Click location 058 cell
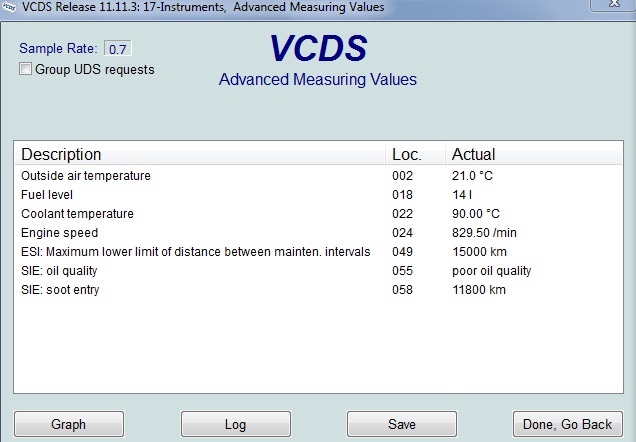The width and height of the screenshot is (636, 442). [402, 290]
